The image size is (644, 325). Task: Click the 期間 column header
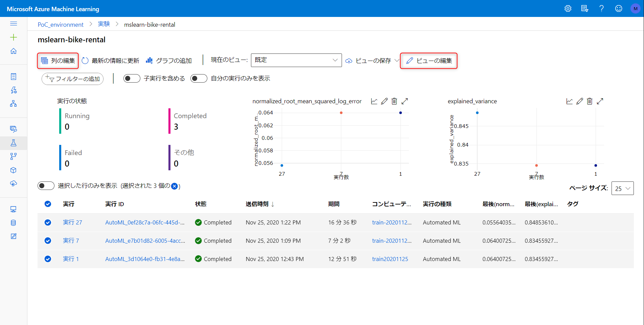pos(334,204)
